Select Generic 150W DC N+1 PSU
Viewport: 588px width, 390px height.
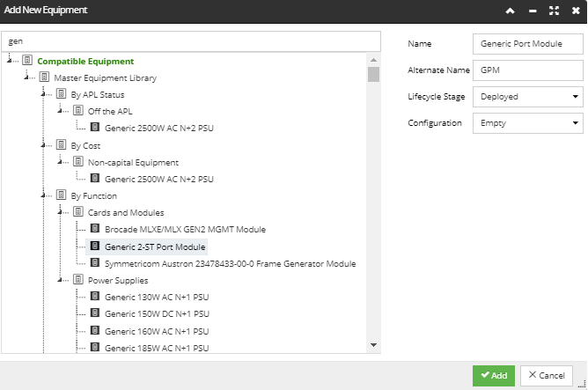[157, 314]
